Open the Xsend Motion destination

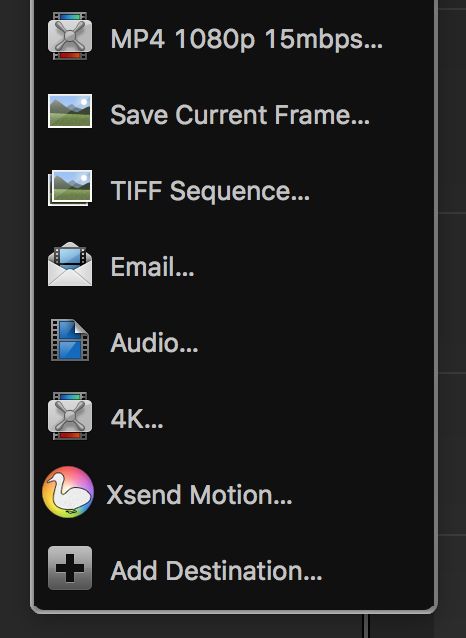(234, 495)
